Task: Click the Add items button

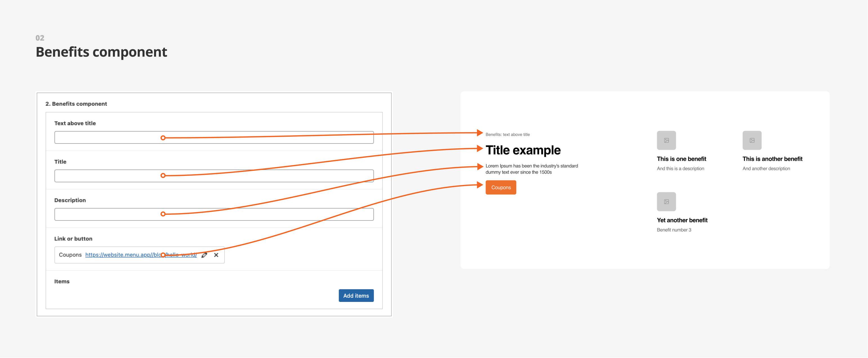Action: point(356,296)
